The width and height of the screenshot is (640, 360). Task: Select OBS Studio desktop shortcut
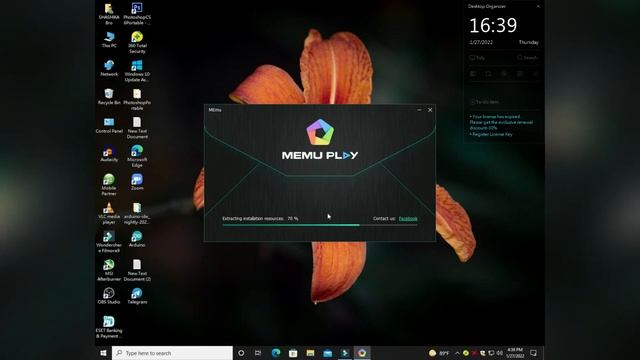pyautogui.click(x=109, y=296)
